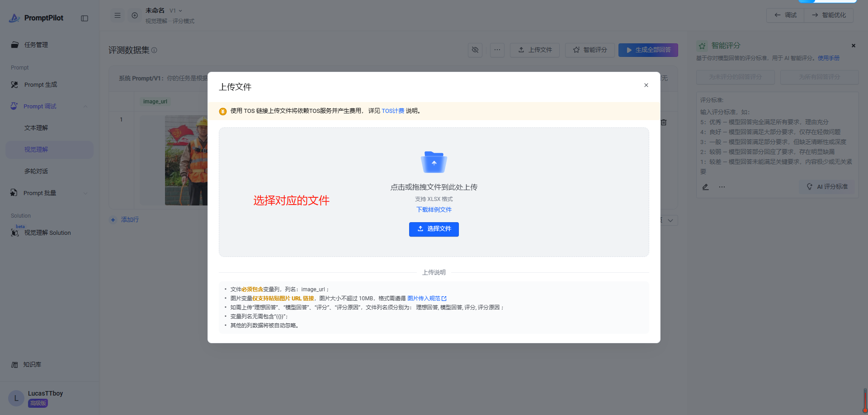This screenshot has width=868, height=415.
Task: Open Prompt 生成 in the sidebar
Action: [41, 84]
